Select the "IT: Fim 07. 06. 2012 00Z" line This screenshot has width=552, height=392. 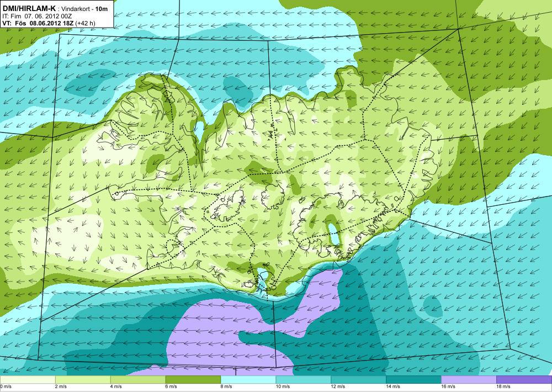[38, 16]
